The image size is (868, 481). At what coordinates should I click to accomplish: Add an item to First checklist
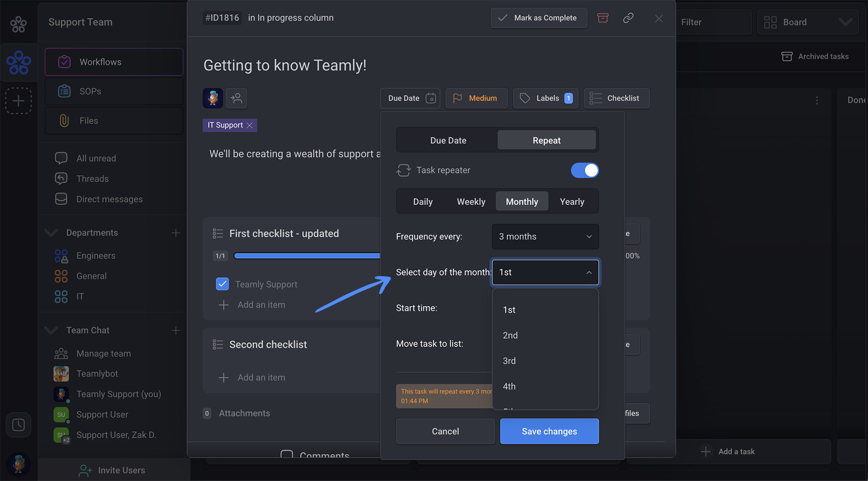click(x=252, y=305)
